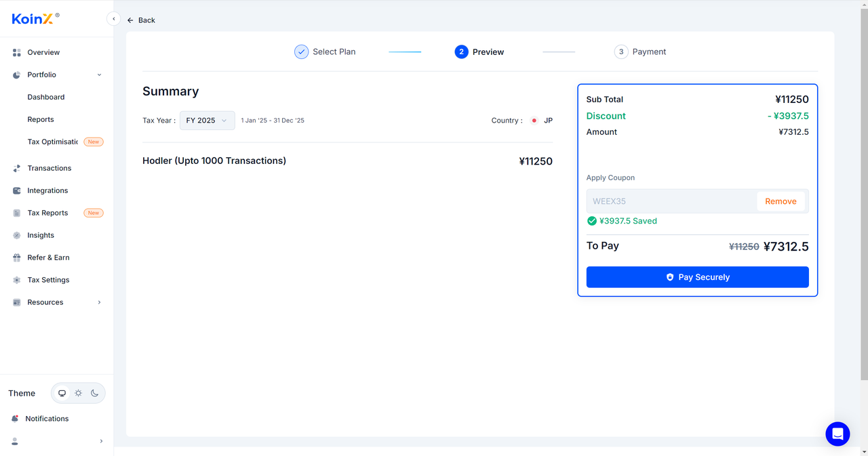Switch to dark theme

[95, 393]
